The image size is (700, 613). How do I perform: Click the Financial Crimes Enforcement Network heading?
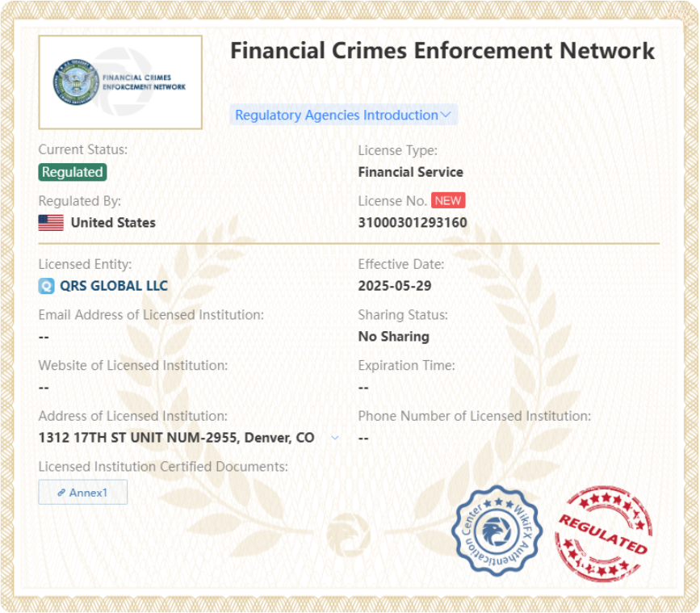pos(442,50)
